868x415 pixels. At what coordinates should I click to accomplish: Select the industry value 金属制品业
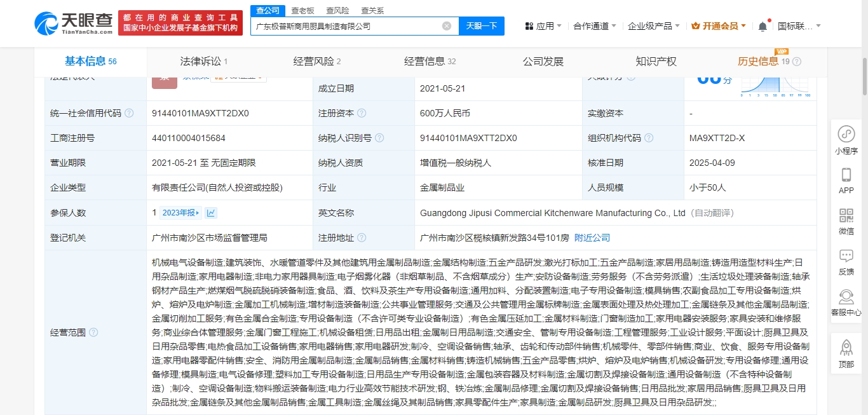442,187
